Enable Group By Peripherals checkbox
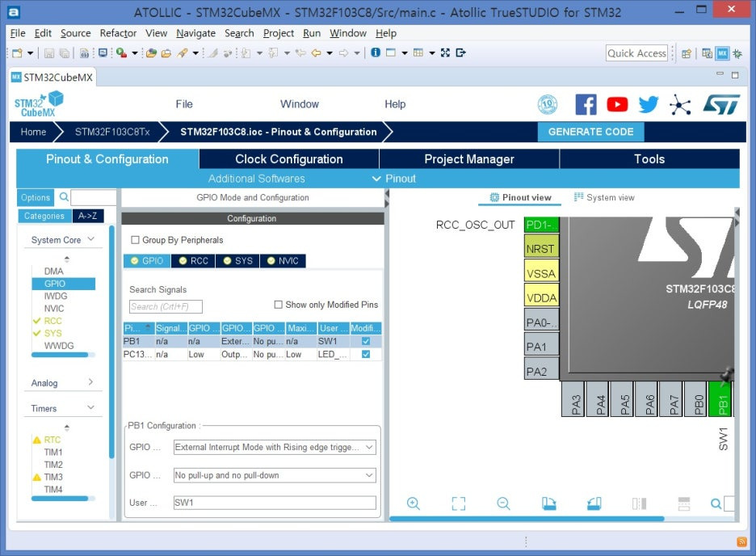756x556 pixels. (136, 240)
